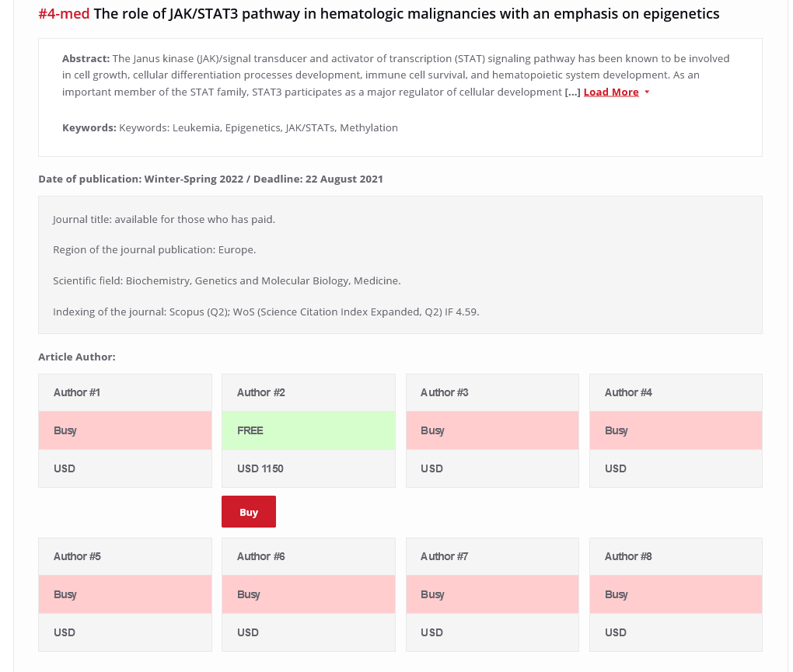793x672 pixels.
Task: Click the Author #1 header
Action: coord(124,392)
